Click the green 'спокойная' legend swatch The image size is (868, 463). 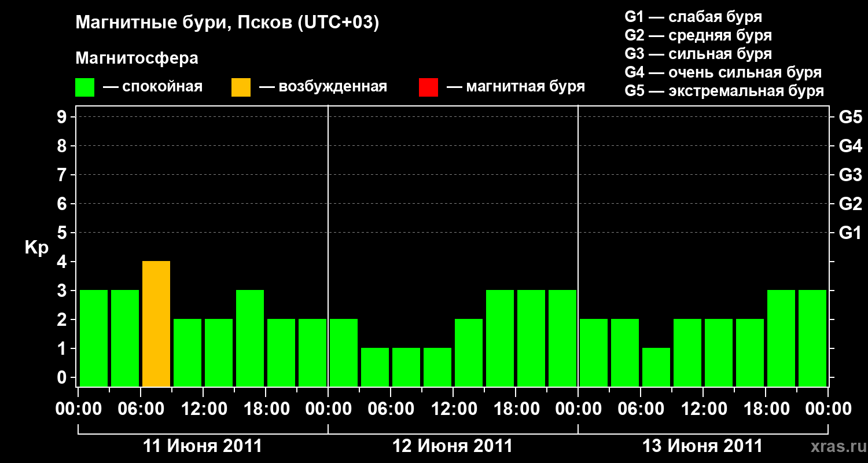coord(84,87)
